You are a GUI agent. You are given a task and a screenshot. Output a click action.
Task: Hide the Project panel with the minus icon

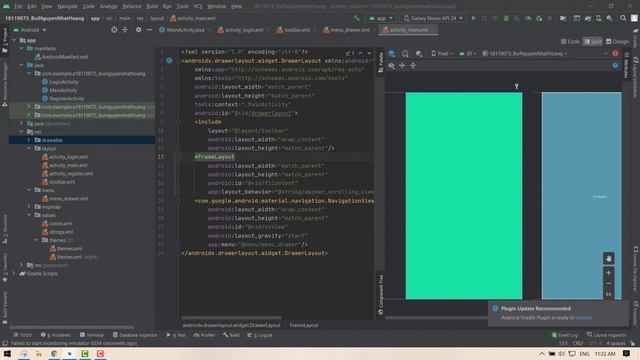[x=149, y=30]
